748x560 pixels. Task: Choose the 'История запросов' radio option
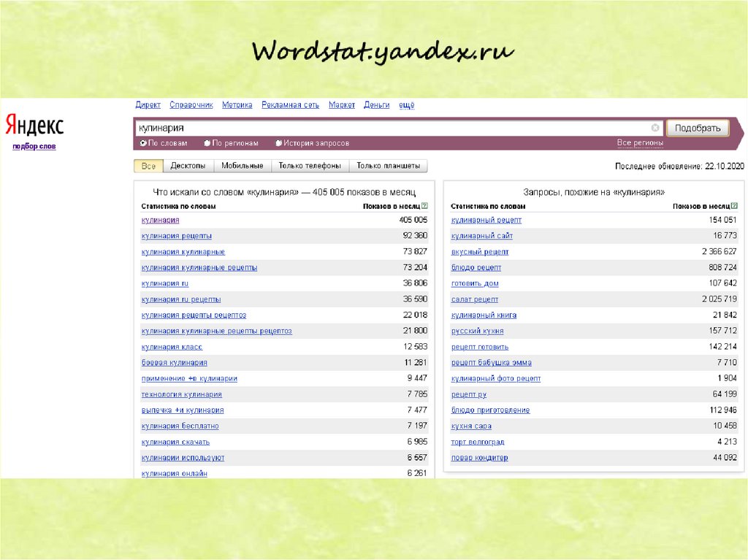279,144
